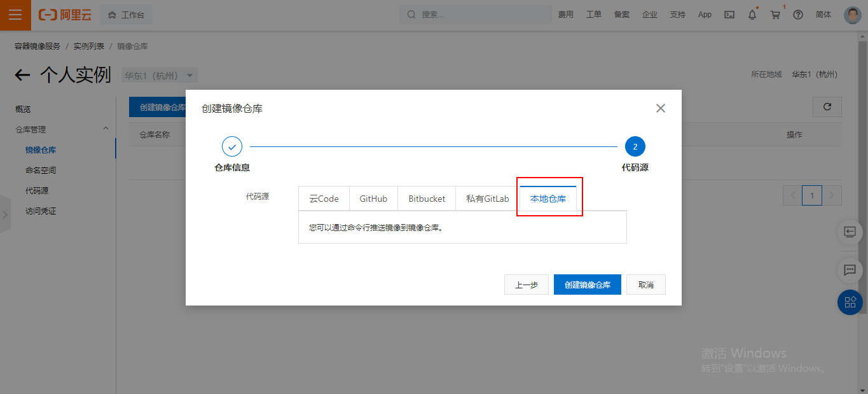Screen dimensions: 868x394
Task: Click 上一步 to go back
Action: pyautogui.click(x=527, y=285)
